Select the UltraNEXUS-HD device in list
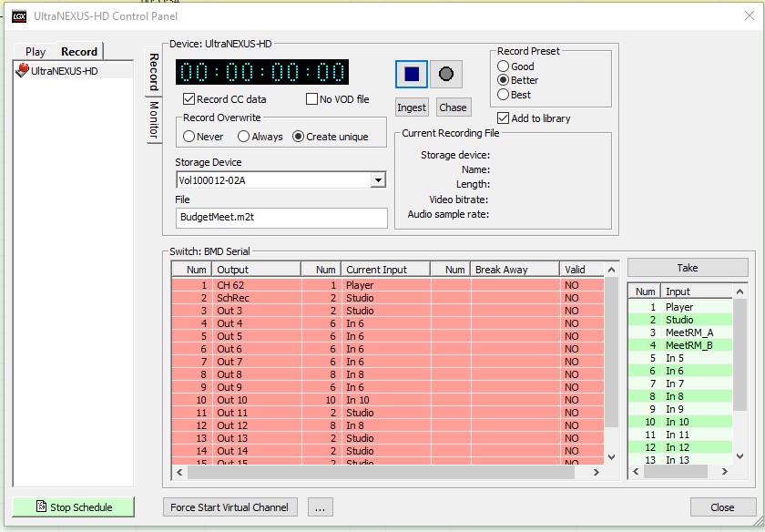 (x=64, y=70)
